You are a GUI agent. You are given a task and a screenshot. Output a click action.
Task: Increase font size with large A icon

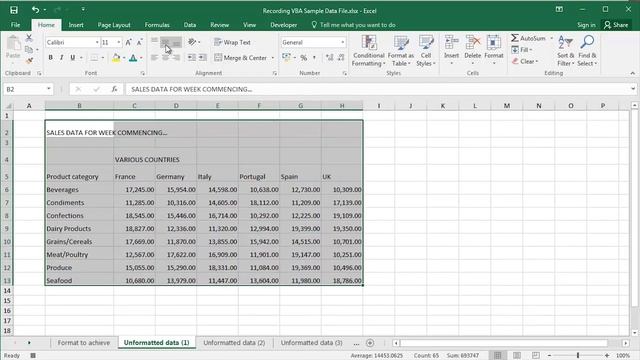click(x=129, y=42)
